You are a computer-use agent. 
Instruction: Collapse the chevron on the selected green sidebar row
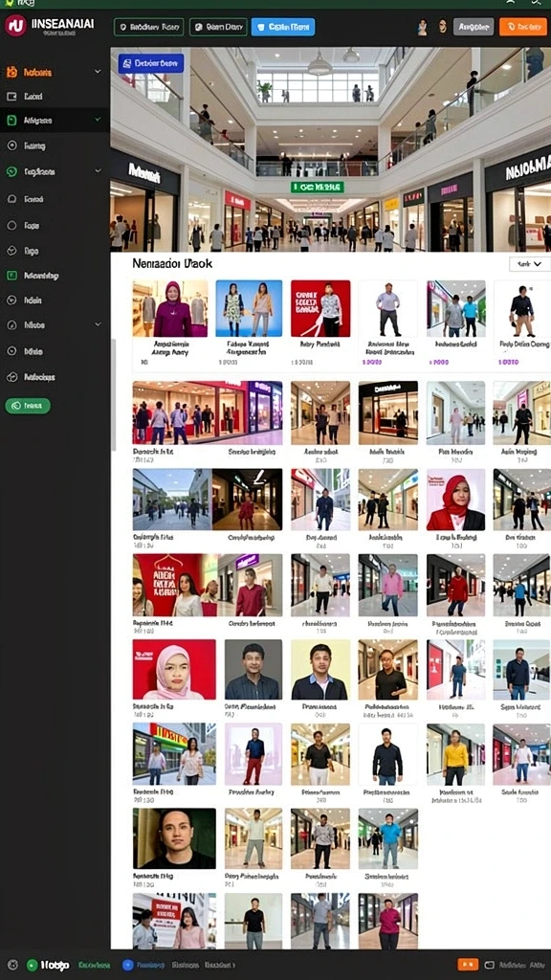click(x=98, y=120)
